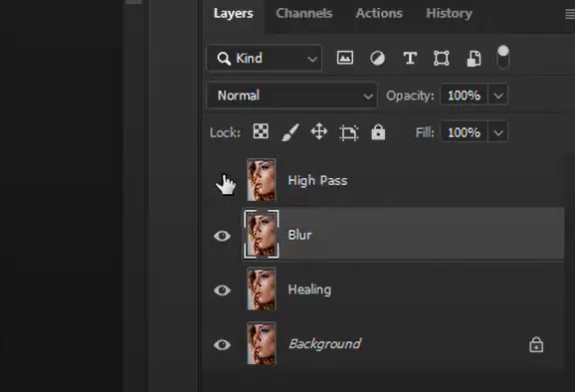Lock position move icon

pyautogui.click(x=319, y=131)
